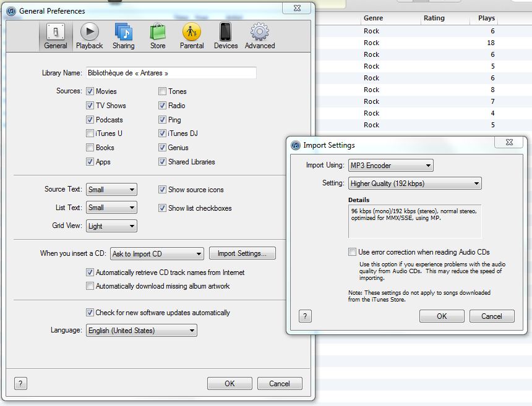
Task: Enable error correction for Audio CDs
Action: 352,252
